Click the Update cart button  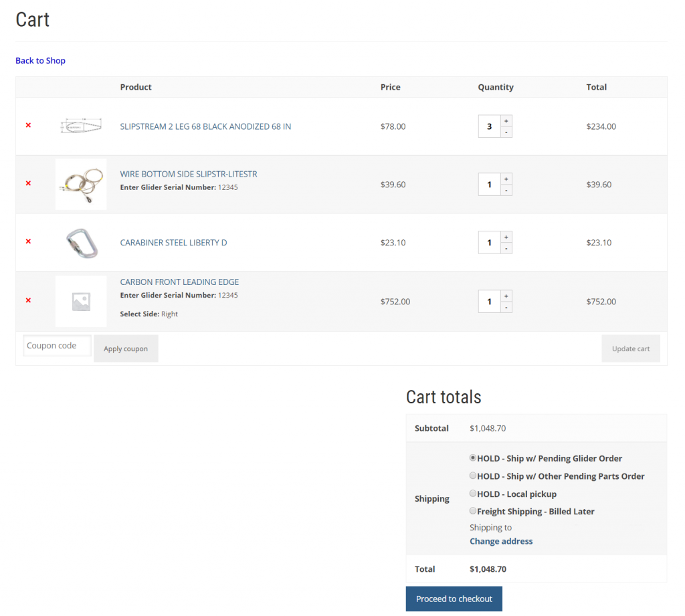(630, 348)
